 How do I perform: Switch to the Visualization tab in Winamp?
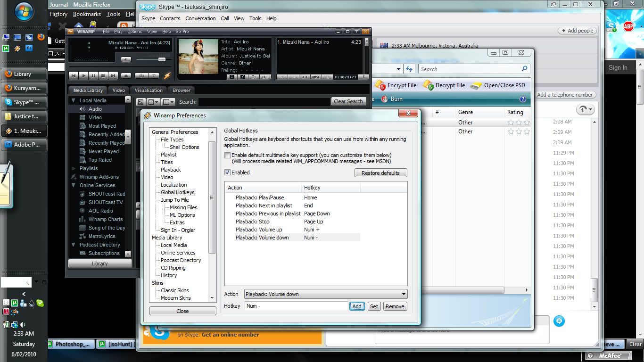click(x=149, y=90)
